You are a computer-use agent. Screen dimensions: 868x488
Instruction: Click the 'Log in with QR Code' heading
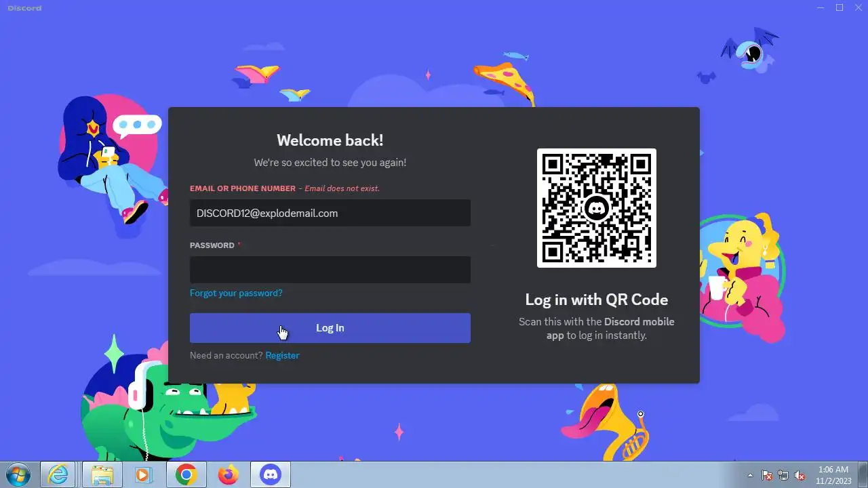click(597, 300)
